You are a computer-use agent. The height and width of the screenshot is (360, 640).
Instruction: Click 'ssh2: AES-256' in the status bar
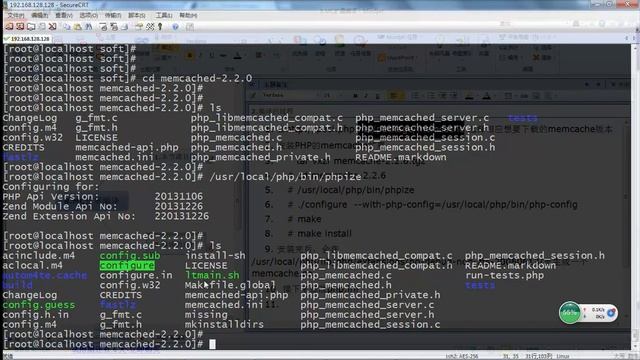coord(463,356)
